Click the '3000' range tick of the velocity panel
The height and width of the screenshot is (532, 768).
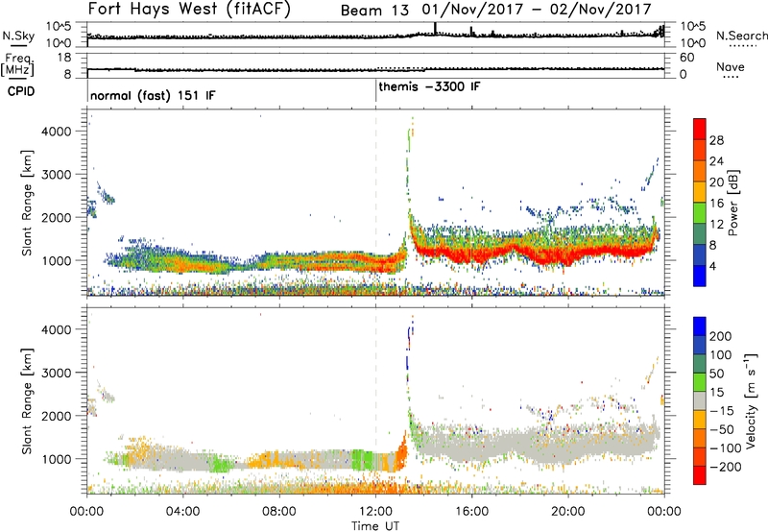coord(56,373)
